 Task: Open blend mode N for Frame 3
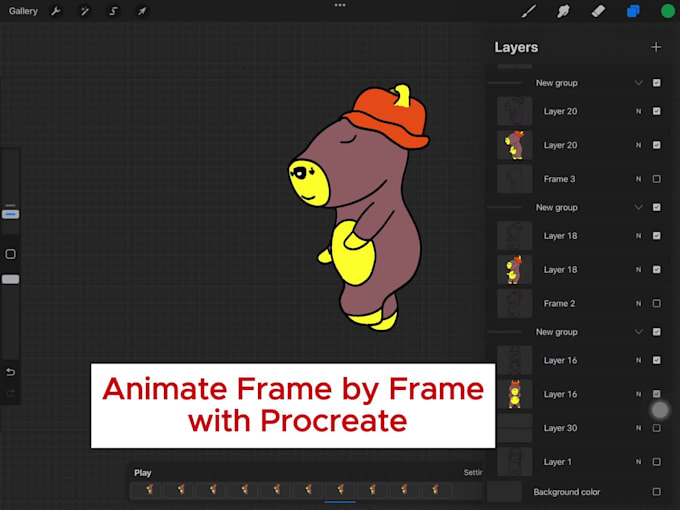[638, 179]
